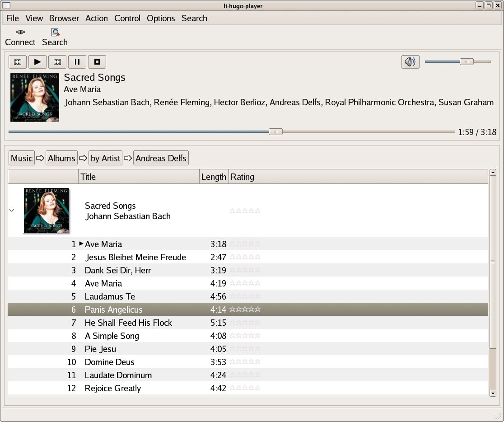Click the playback position slider handle
Image resolution: width=504 pixels, height=422 pixels.
click(275, 131)
